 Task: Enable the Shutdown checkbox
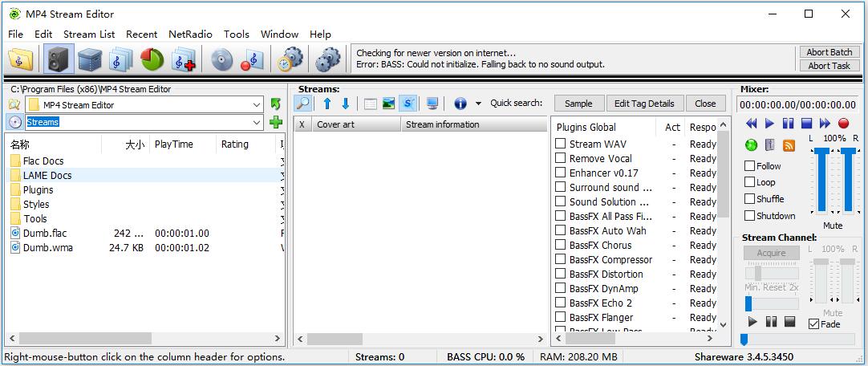coord(749,215)
